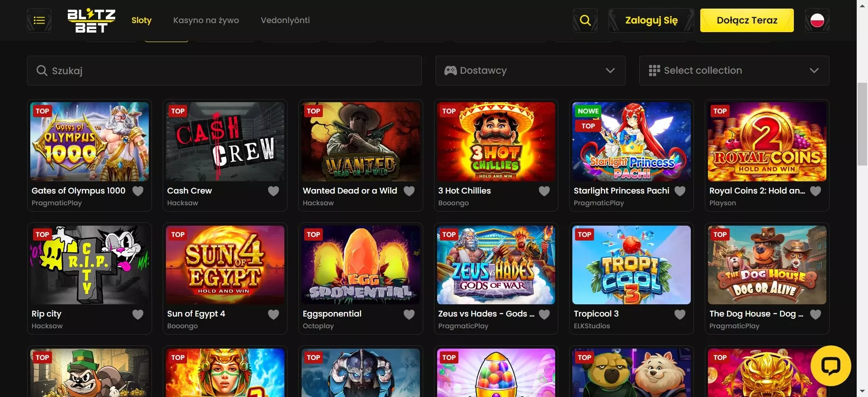Switch to the Sloty tab
Screen dimensions: 868x397
pyautogui.click(x=142, y=20)
